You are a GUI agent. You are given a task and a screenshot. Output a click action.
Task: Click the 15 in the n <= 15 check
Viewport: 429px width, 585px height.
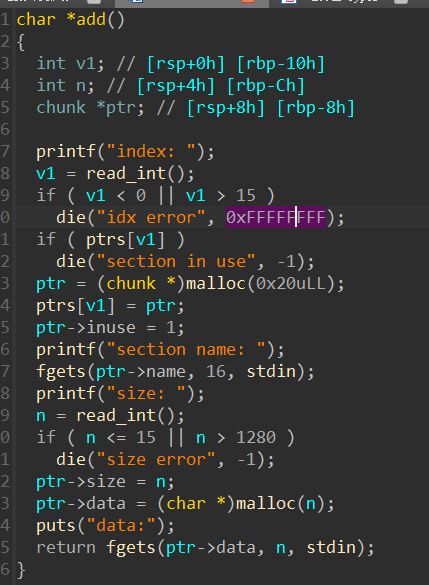click(x=145, y=437)
